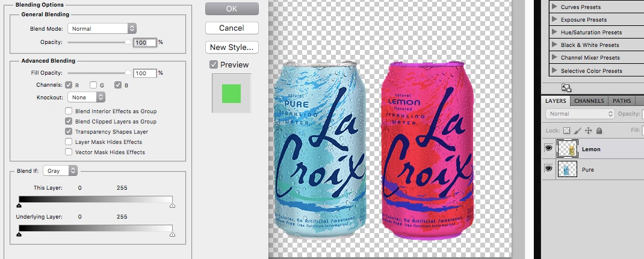Hide the Pure layer with eye icon
Viewport: 644px width, 259px height.
[548, 169]
